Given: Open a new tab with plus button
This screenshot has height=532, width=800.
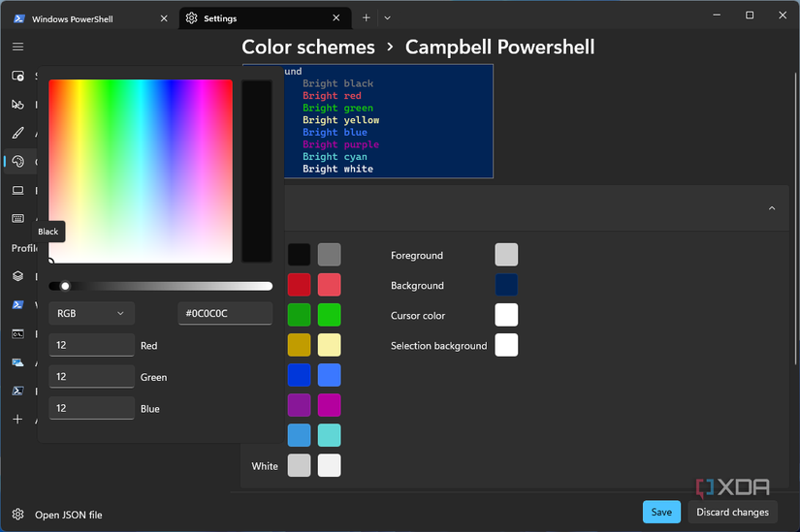Looking at the screenshot, I should [x=366, y=17].
